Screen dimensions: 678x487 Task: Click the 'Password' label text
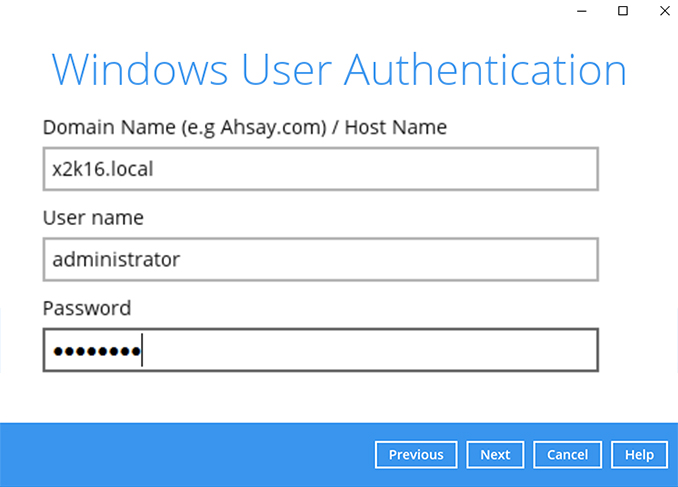point(87,307)
